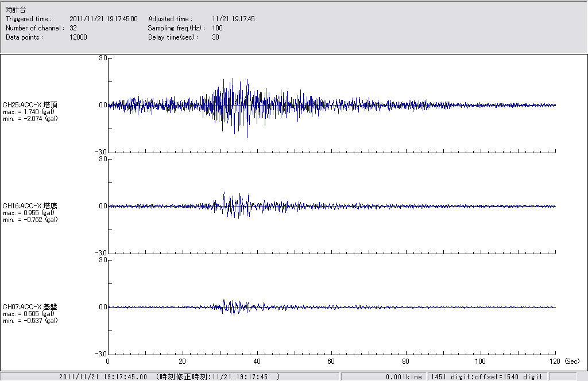Viewport: 588px width, 381px height.
Task: Click the digit:offset status bar cell
Action: pyautogui.click(x=486, y=377)
